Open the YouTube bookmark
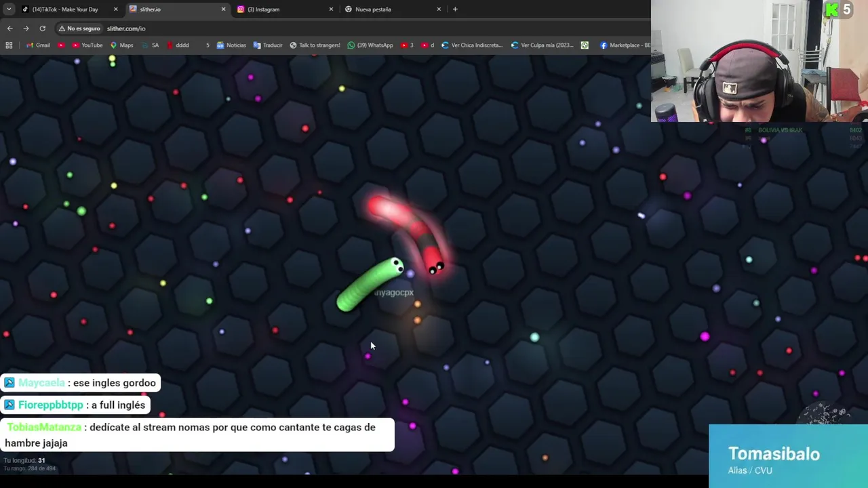 [x=86, y=45]
